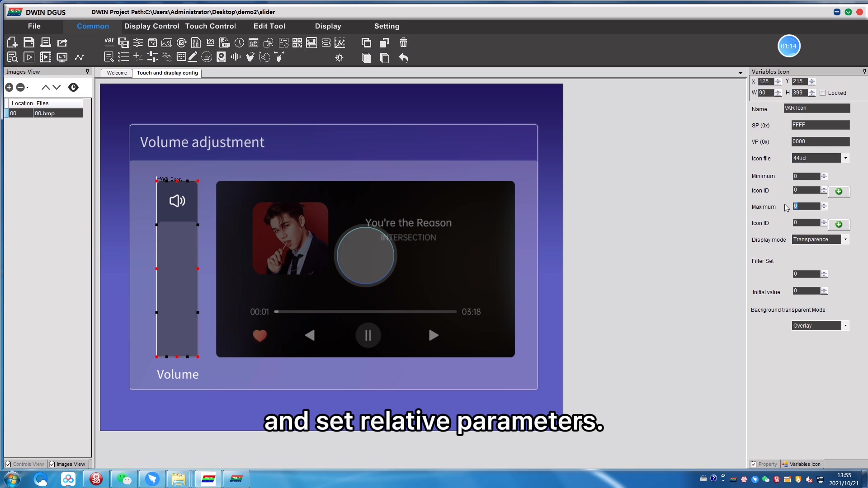Image resolution: width=868 pixels, height=488 pixels.
Task: Click the variable 'var' control icon
Action: point(109,42)
